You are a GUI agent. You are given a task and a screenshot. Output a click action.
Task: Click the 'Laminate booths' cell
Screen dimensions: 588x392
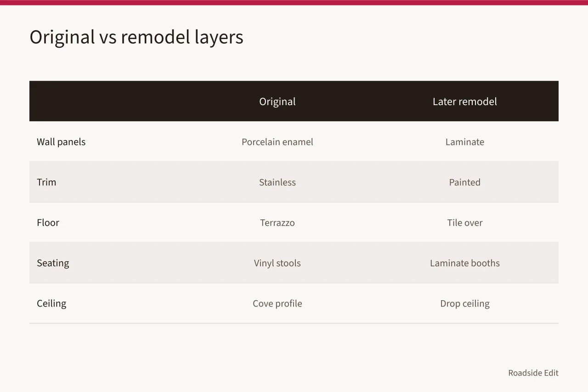(465, 263)
